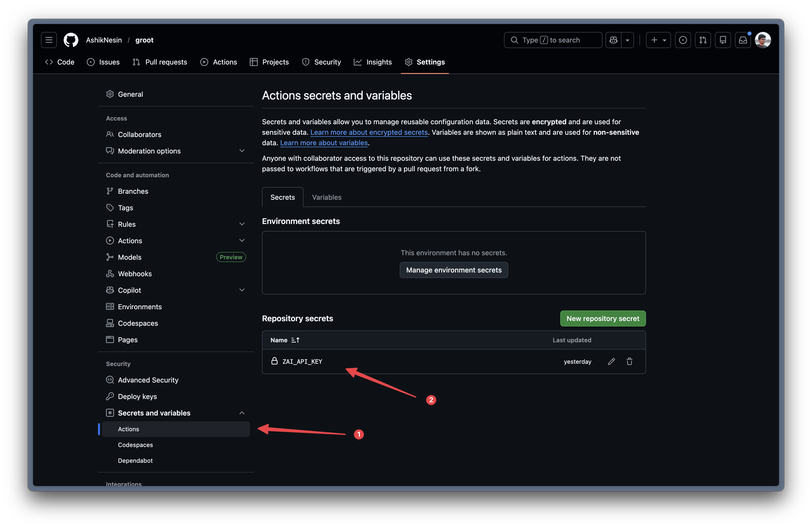Screen dimensions: 812x528
Task: Open the Copilot chat icon in header
Action: point(613,40)
